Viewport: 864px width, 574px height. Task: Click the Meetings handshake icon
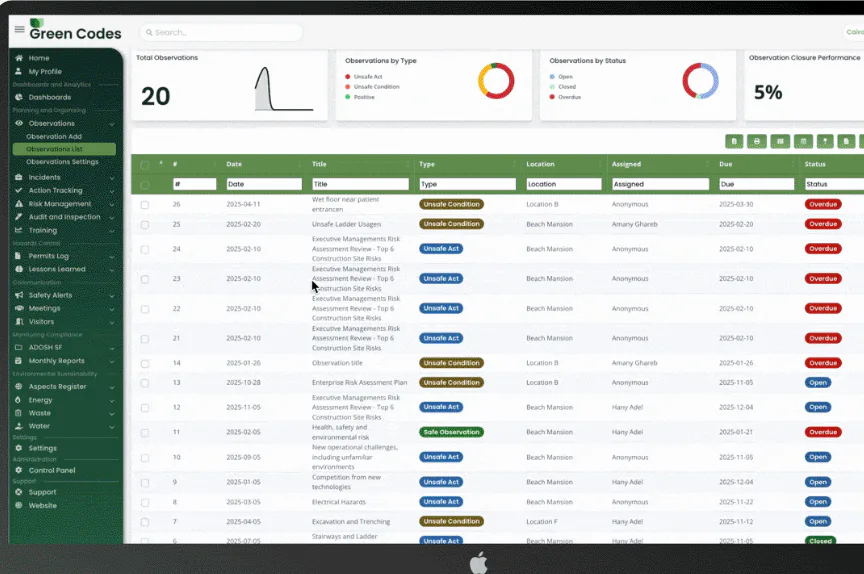19,308
